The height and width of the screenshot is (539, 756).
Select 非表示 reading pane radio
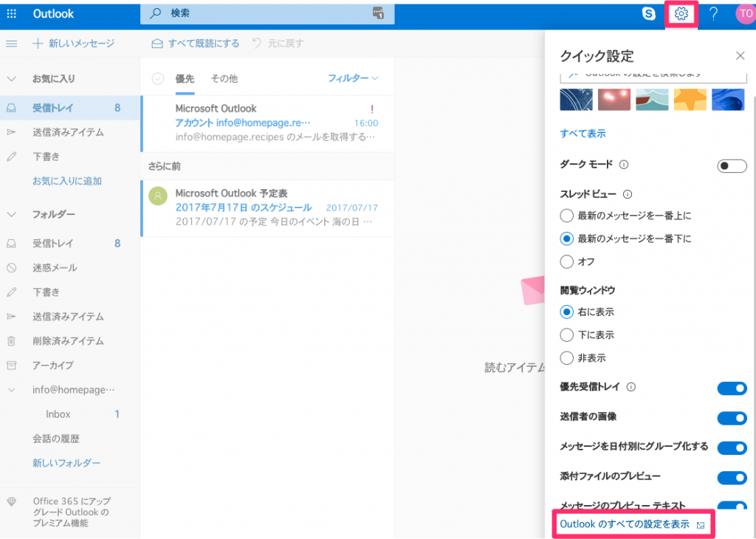566,358
